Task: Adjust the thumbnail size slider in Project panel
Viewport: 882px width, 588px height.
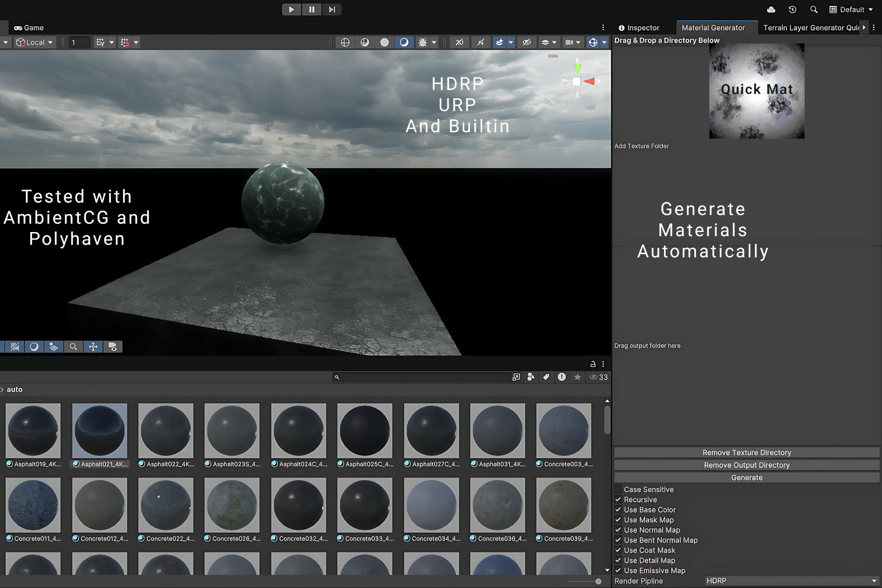Action: pos(598,581)
